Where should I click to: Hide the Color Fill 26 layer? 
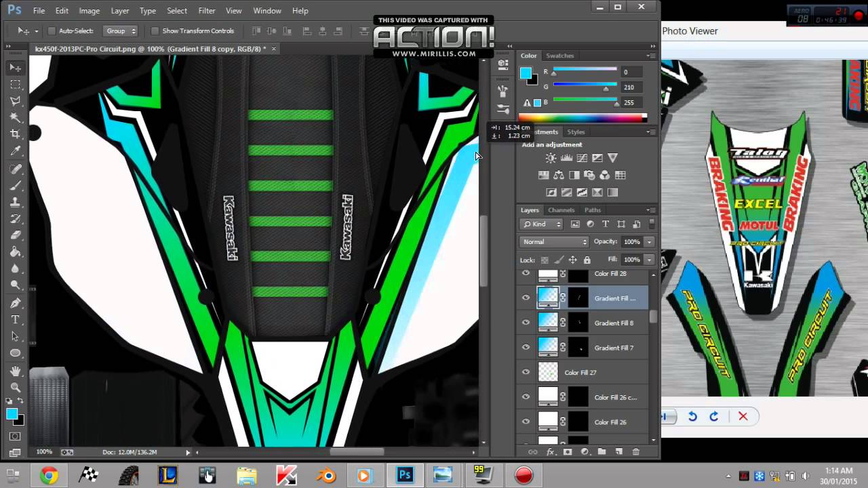click(526, 422)
